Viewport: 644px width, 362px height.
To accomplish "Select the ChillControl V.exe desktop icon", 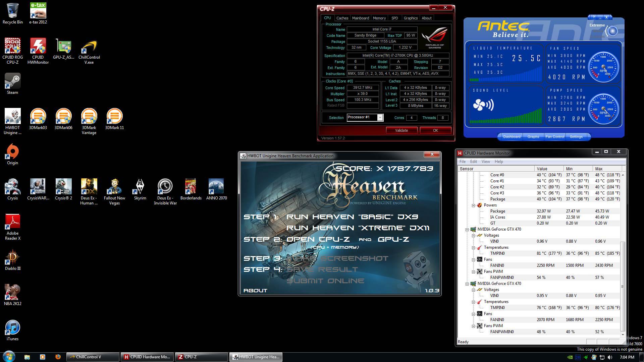I will pos(89,51).
